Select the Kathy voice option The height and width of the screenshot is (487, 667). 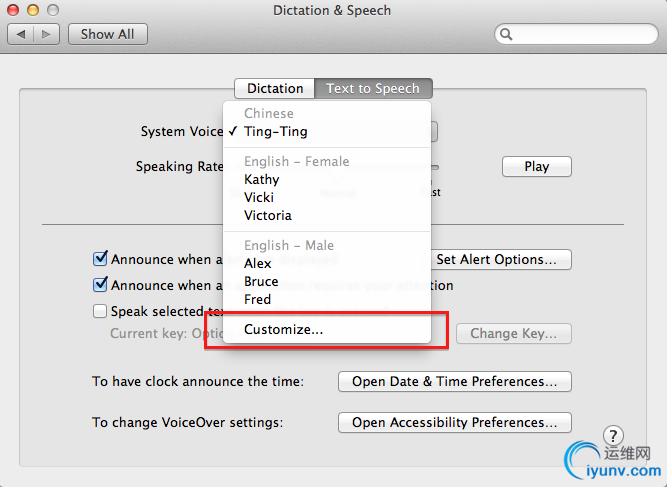[262, 179]
